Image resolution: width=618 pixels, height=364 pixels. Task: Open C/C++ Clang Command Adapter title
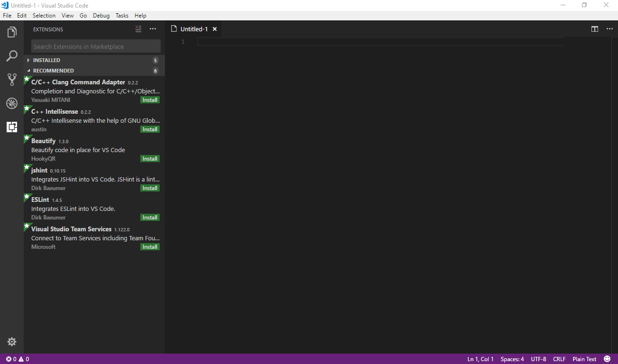coord(78,82)
